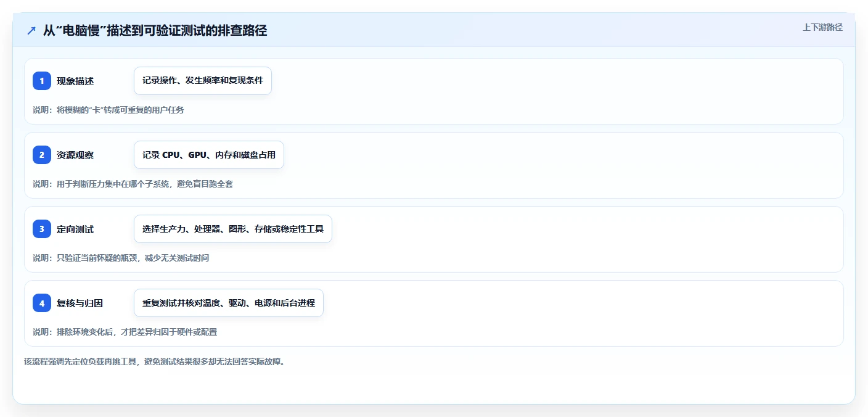Viewport: 868px width, 417px height.
Task: Select step number 3 badge
Action: [42, 229]
